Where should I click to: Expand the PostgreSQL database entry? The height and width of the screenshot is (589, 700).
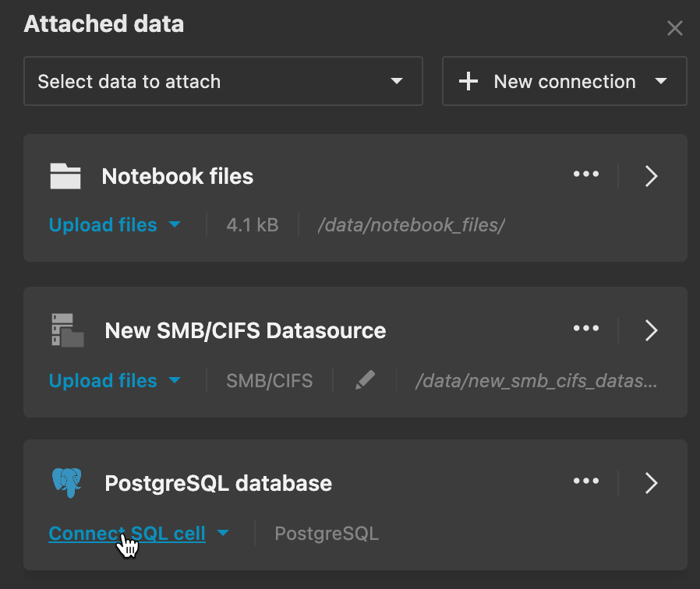(652, 482)
